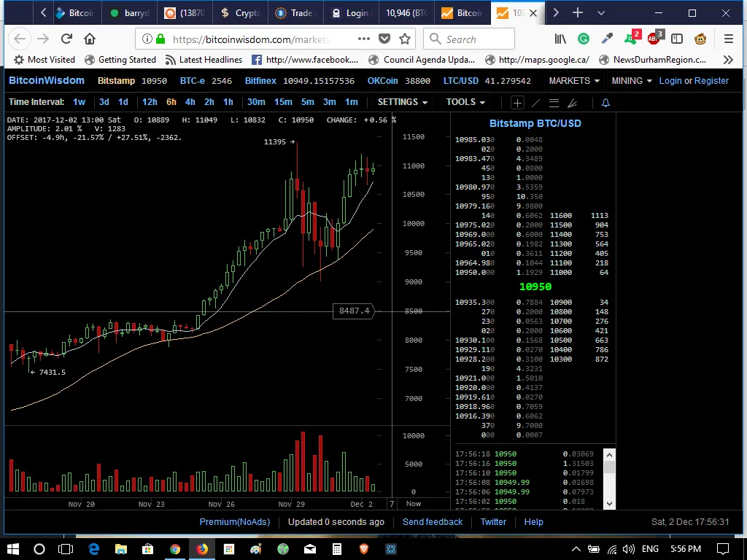Open the Firefox library
The width and height of the screenshot is (747, 560).
click(560, 39)
